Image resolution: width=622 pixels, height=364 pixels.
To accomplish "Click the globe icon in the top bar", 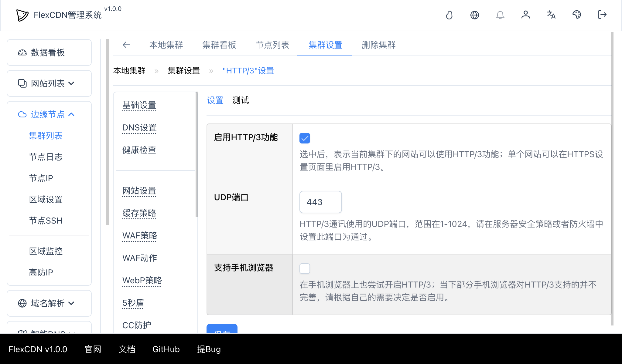I will tap(475, 15).
